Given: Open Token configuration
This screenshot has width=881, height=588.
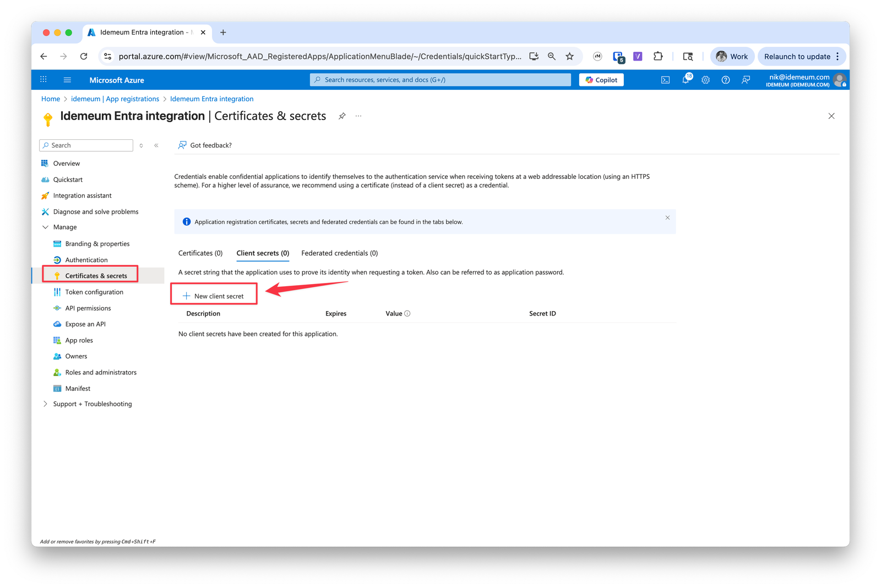Looking at the screenshot, I should coord(94,292).
